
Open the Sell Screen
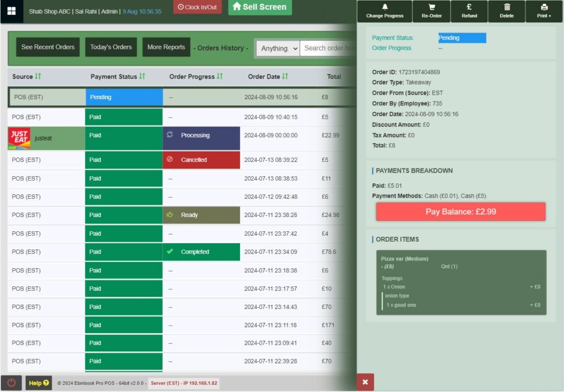pos(259,7)
